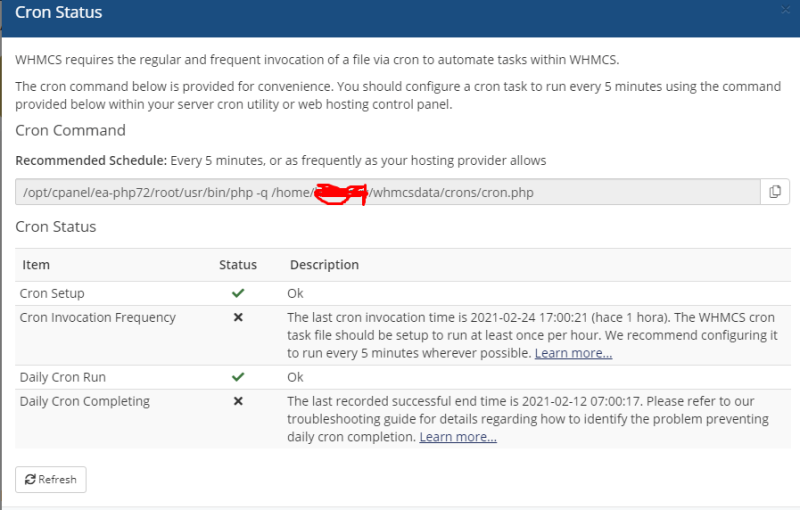This screenshot has height=510, width=800.
Task: Select the Daily Cron Completing row label
Action: [x=85, y=402]
